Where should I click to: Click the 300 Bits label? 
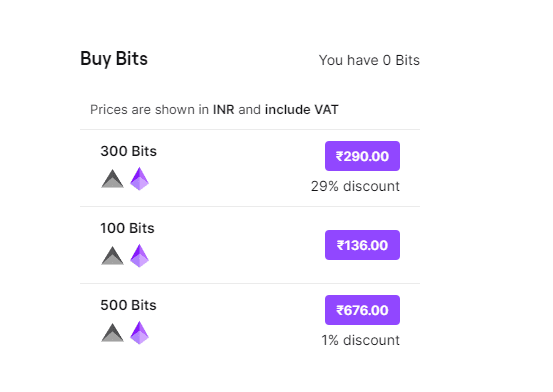(x=128, y=151)
